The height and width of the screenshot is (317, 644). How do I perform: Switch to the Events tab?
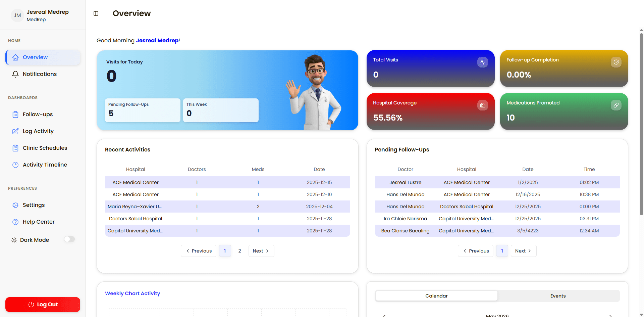[x=558, y=296]
